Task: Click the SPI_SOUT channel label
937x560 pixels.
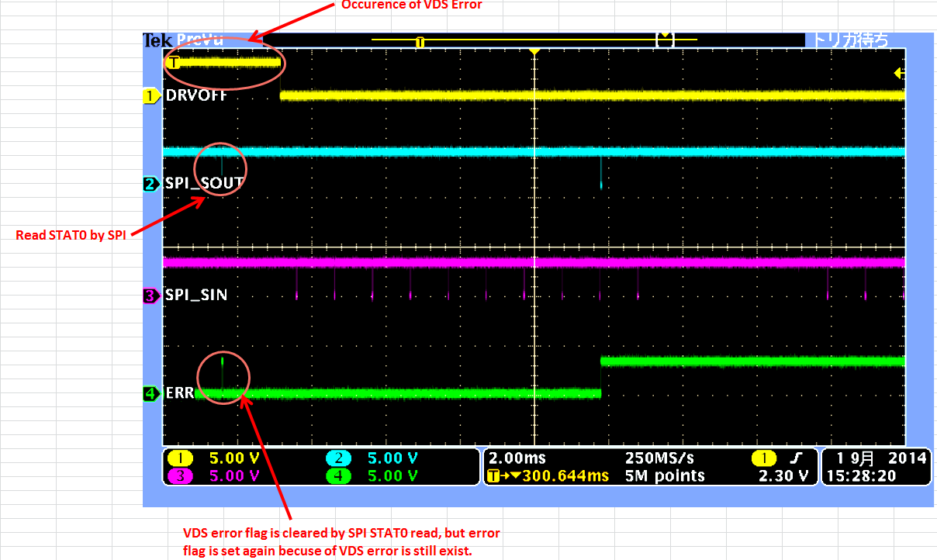Action: coord(205,184)
